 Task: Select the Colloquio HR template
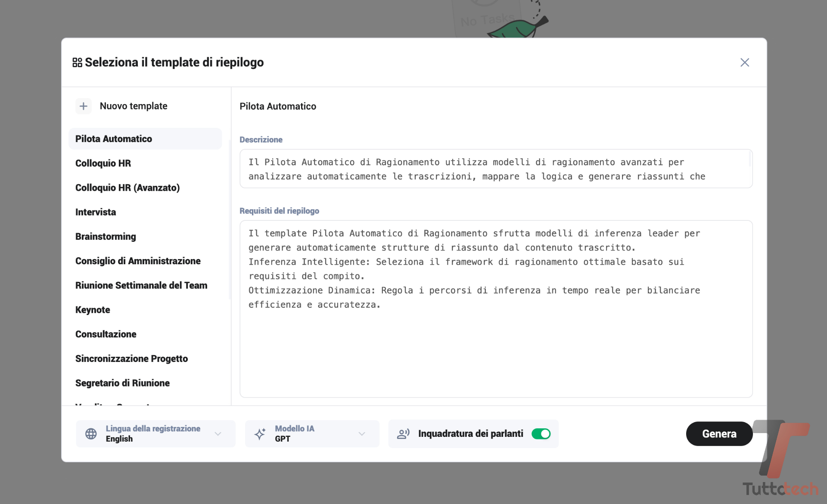[x=103, y=163]
